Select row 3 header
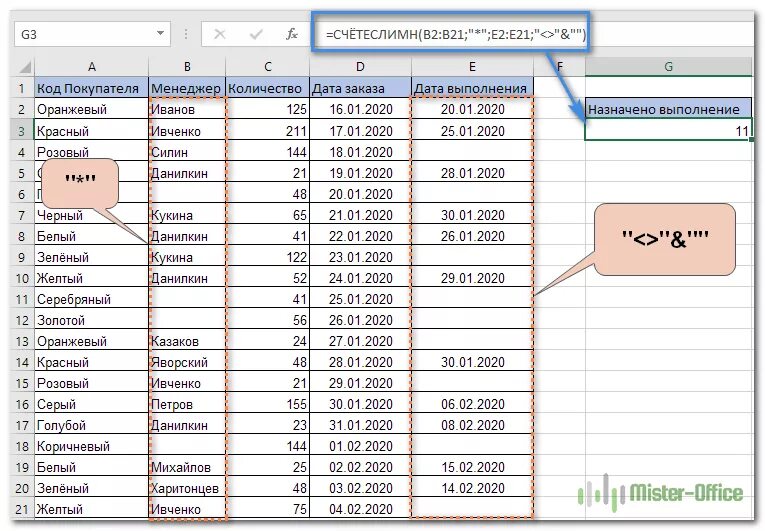This screenshot has width=765, height=531. pyautogui.click(x=22, y=131)
